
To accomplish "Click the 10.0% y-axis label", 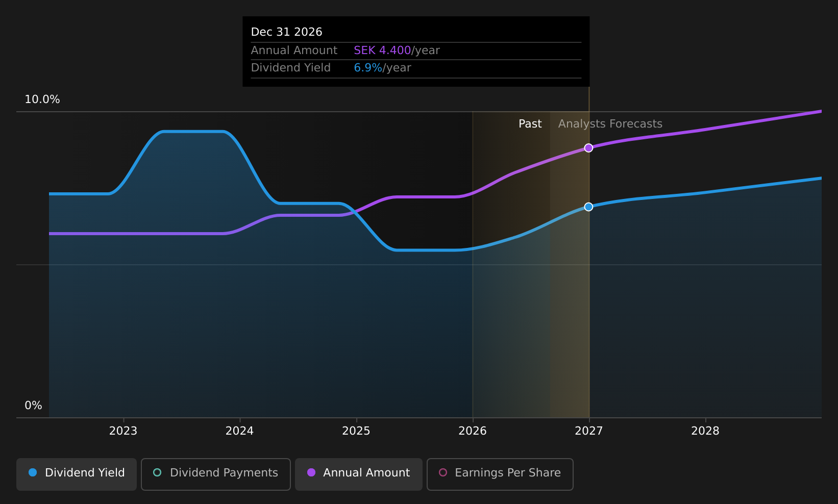I will [x=42, y=99].
